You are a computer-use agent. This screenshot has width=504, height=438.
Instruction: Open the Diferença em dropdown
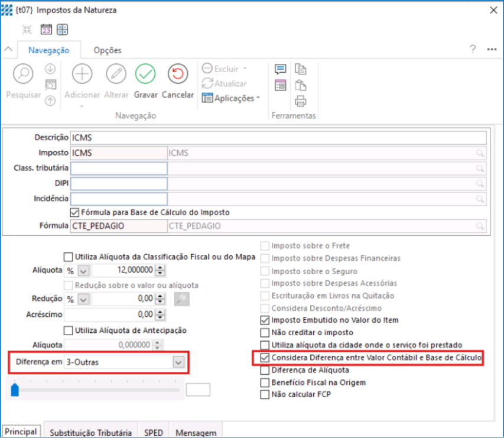[178, 362]
